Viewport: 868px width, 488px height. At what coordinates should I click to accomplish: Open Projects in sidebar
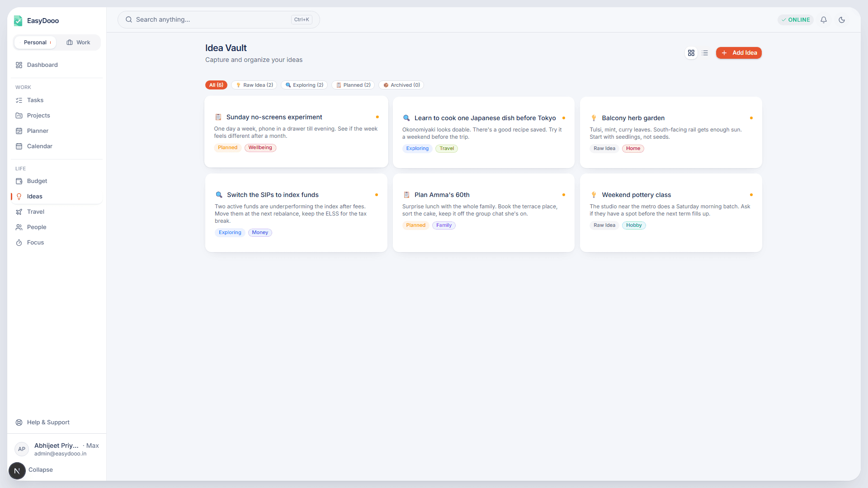tap(57, 116)
